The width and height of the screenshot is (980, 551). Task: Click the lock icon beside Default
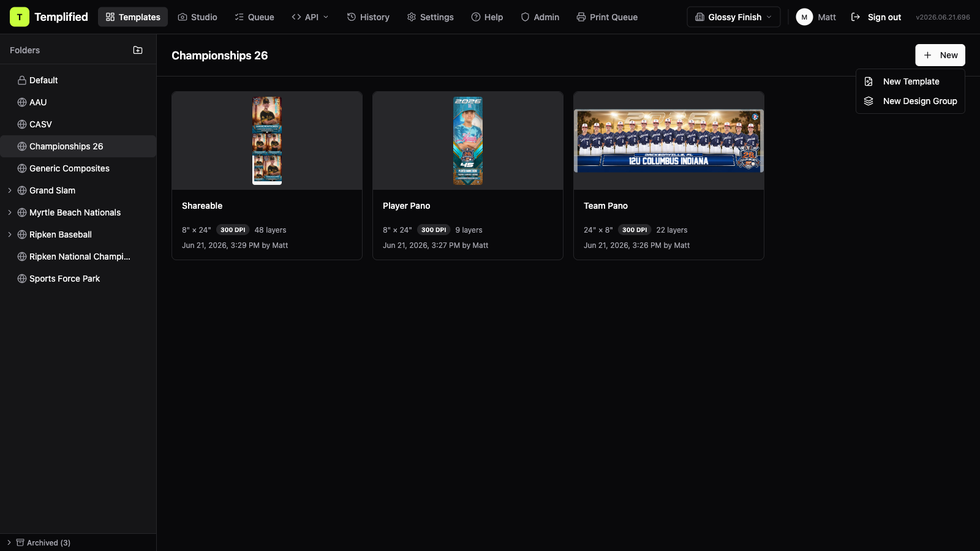click(x=22, y=80)
